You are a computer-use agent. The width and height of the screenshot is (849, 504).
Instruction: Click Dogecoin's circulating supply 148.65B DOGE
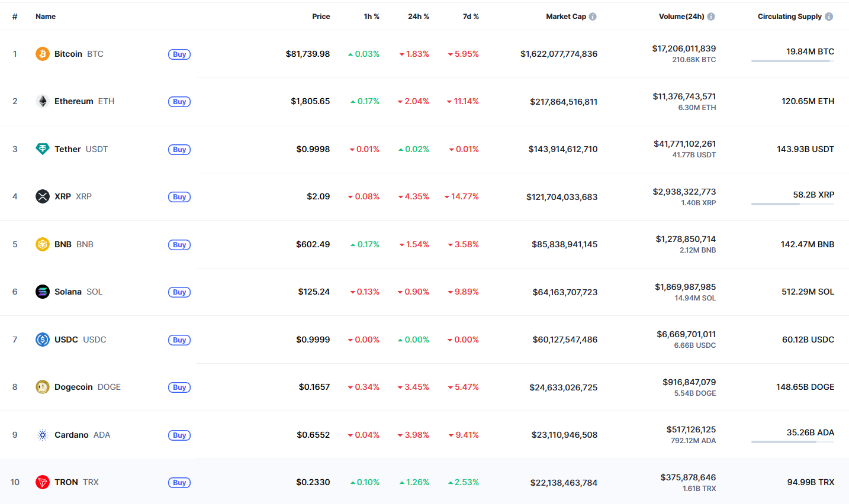[x=805, y=387]
